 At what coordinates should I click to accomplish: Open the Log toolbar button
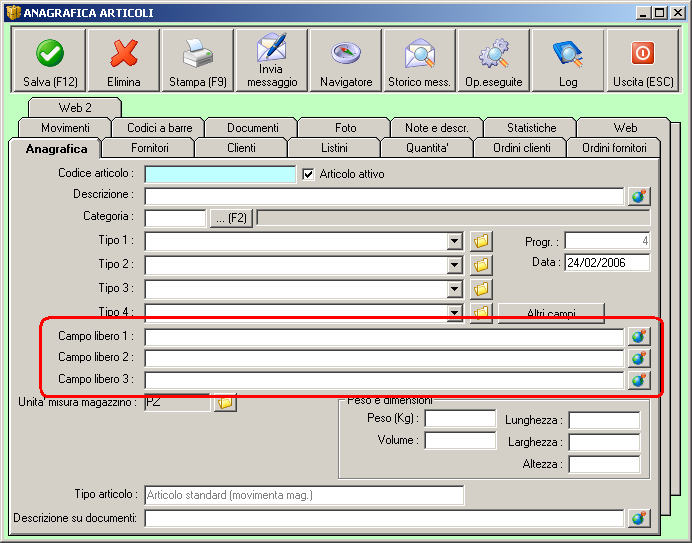click(568, 60)
